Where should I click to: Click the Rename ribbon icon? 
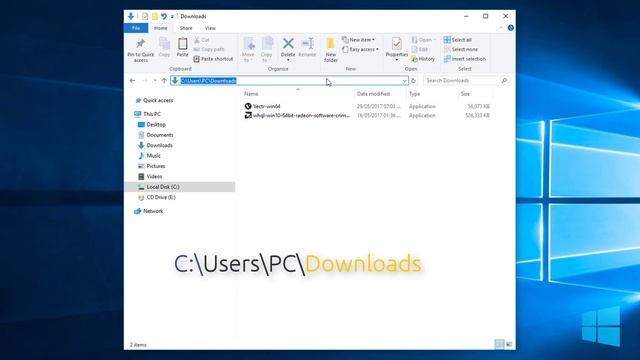[x=307, y=43]
